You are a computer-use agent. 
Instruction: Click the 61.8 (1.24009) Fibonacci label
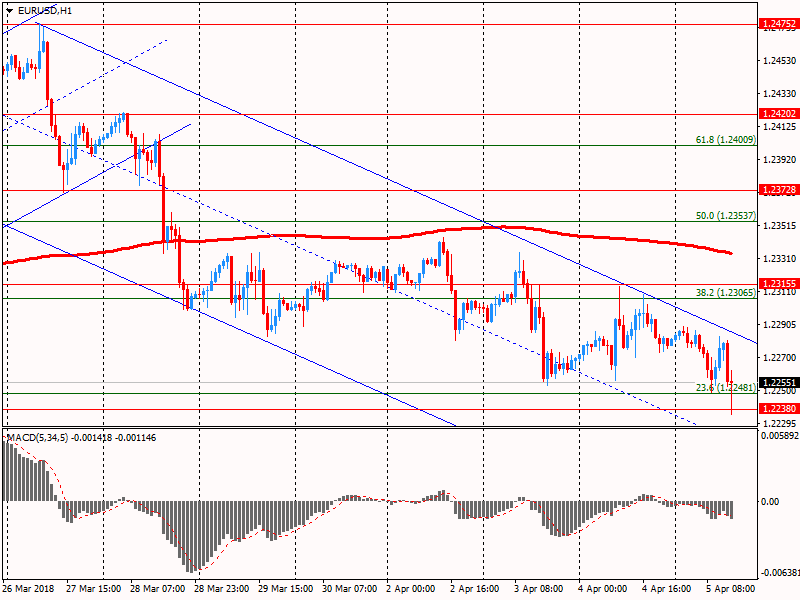tap(726, 139)
